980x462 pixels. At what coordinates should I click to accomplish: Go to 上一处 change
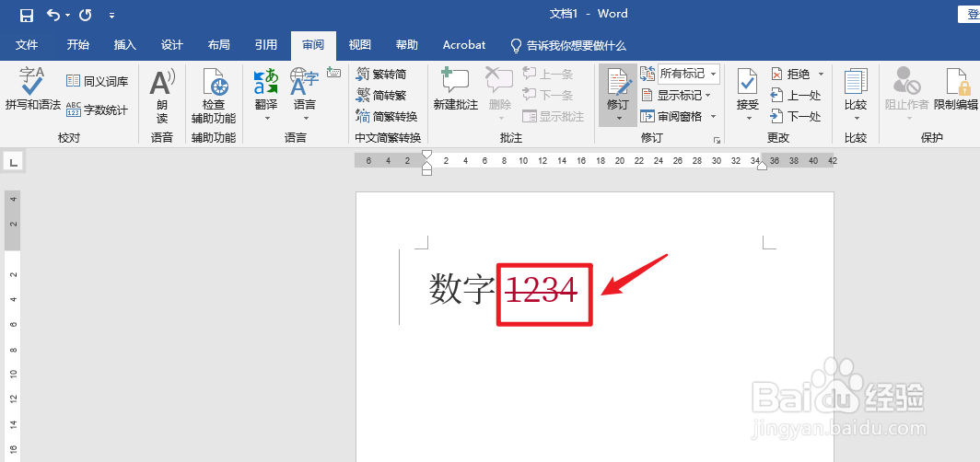click(796, 96)
